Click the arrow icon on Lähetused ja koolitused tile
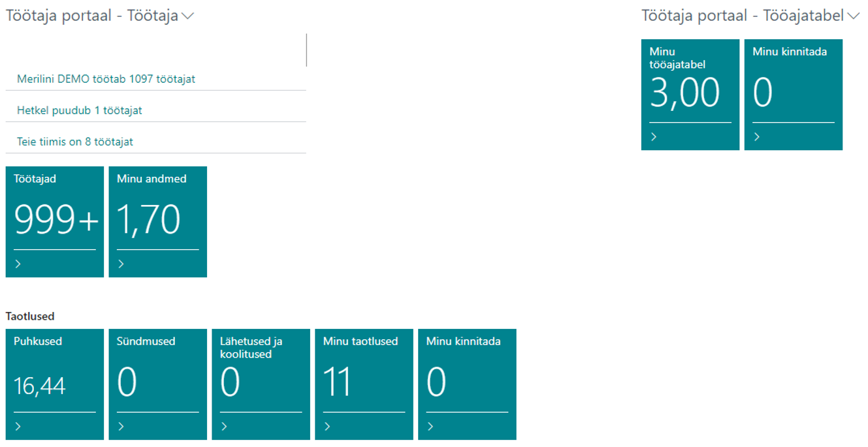Viewport: 868px width, 447px height. point(225,427)
